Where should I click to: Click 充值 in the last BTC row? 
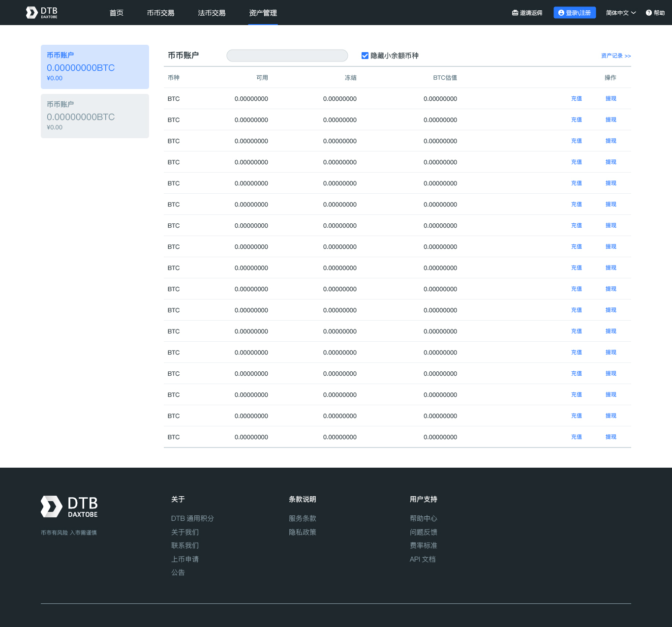click(577, 437)
